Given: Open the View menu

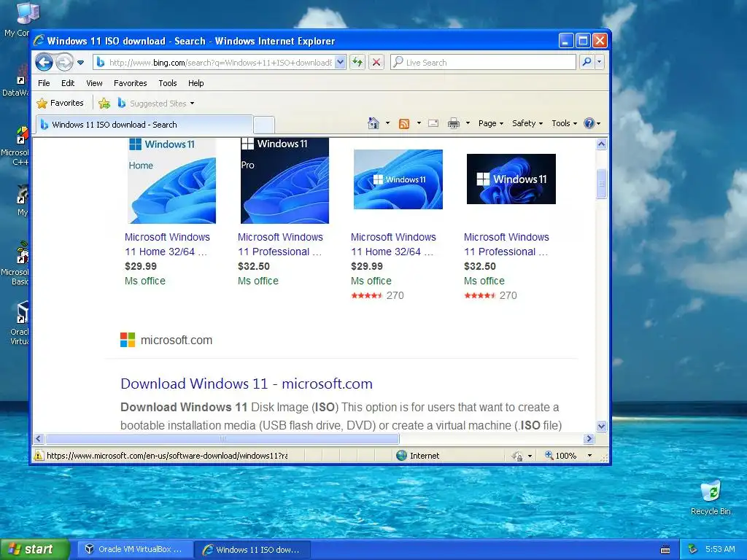Looking at the screenshot, I should coord(94,83).
